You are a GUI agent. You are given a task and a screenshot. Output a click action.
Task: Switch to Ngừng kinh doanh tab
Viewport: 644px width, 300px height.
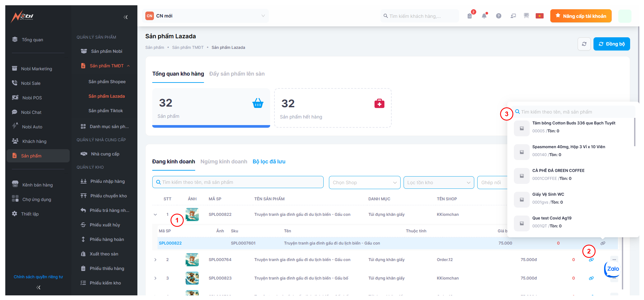point(224,162)
